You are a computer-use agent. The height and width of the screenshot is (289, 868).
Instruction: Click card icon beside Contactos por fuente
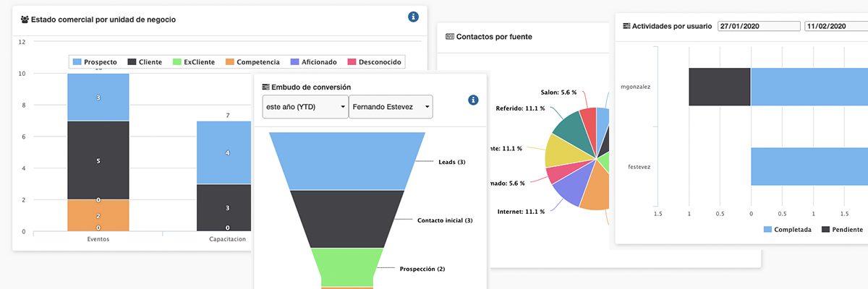(449, 36)
